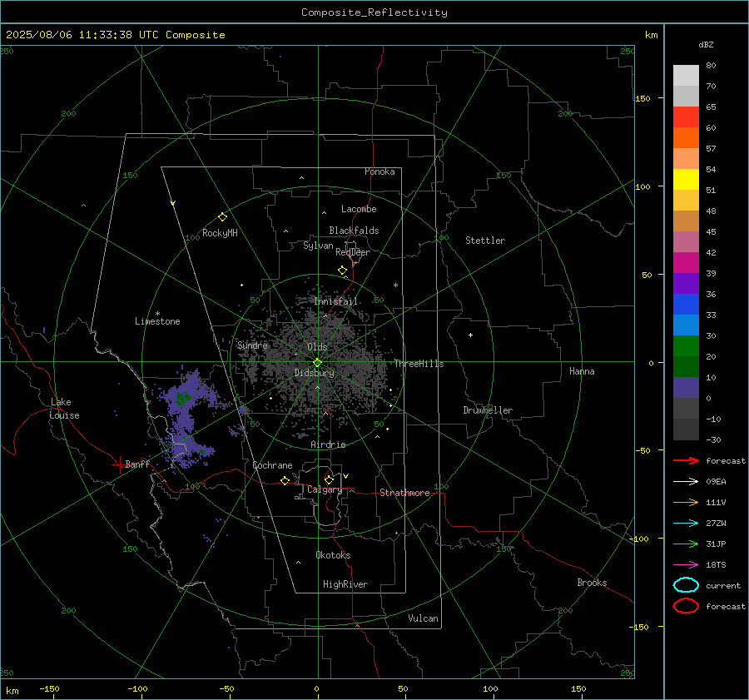Select the bright blue 33-36 dBZ swatch

[x=686, y=305]
